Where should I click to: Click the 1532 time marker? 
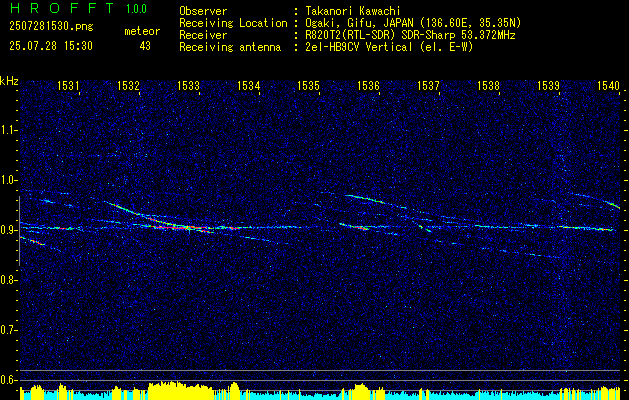pyautogui.click(x=128, y=85)
